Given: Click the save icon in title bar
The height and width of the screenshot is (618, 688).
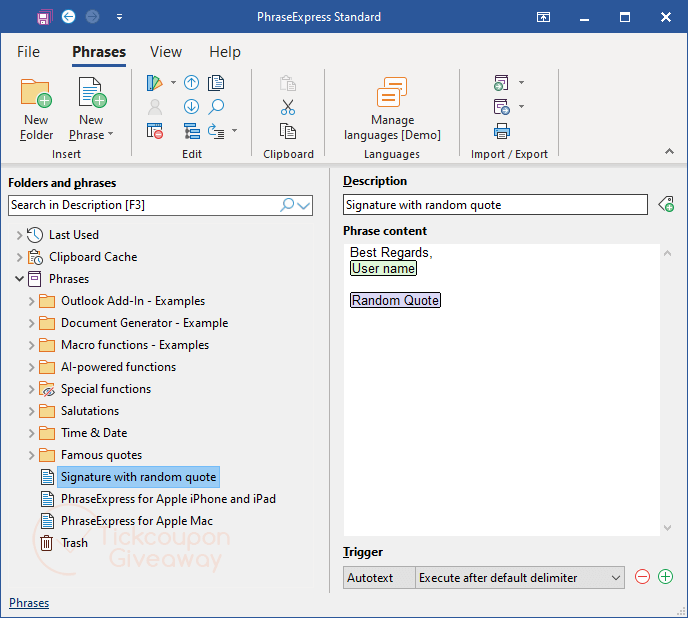Looking at the screenshot, I should (44, 17).
